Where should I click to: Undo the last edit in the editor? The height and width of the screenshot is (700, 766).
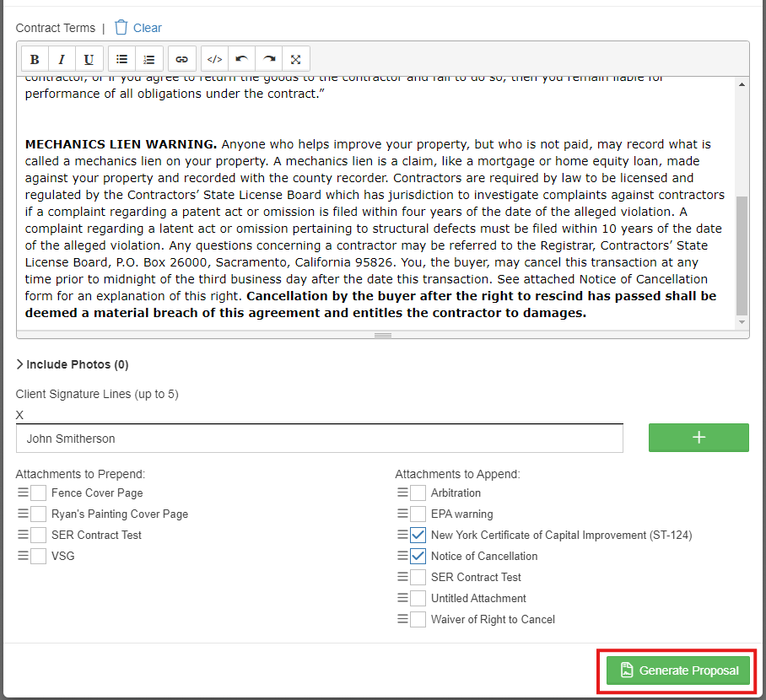[242, 59]
